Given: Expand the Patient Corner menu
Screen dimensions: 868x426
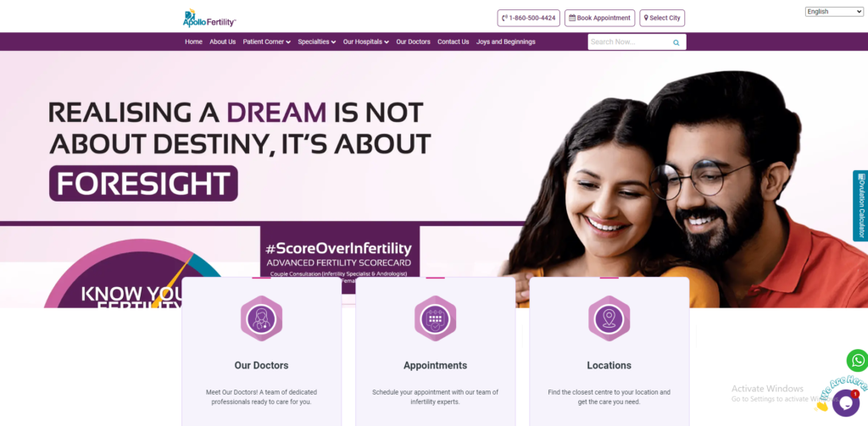Looking at the screenshot, I should pos(267,42).
